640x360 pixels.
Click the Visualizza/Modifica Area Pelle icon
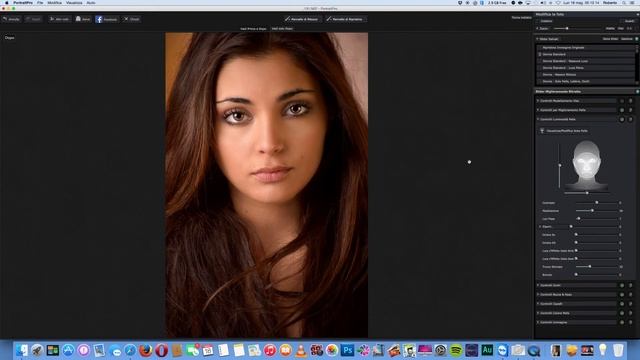point(542,131)
